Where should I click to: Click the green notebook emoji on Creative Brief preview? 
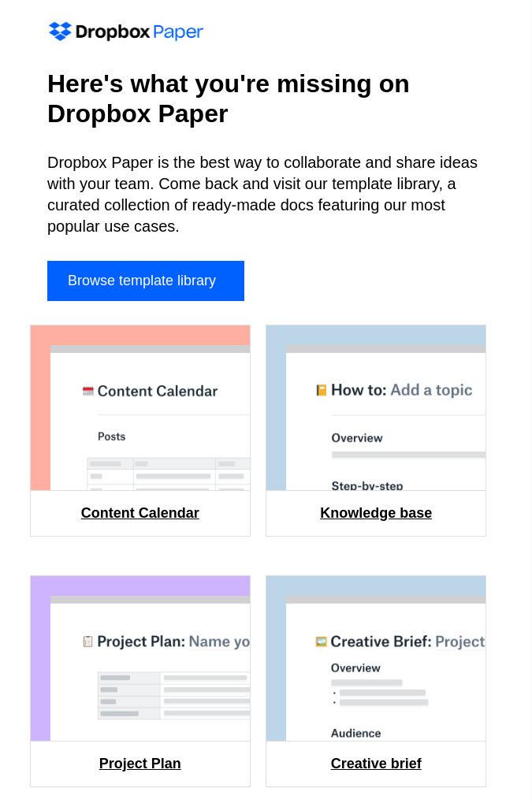(x=322, y=641)
